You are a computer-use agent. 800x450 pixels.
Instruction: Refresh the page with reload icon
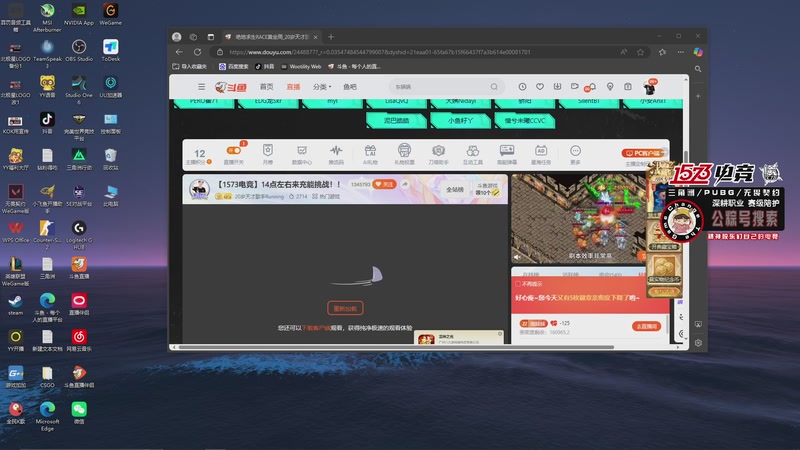click(197, 52)
